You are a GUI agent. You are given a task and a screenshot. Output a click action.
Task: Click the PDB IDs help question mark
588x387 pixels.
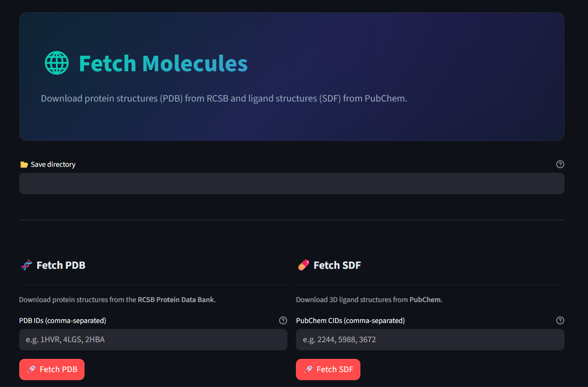coord(283,320)
